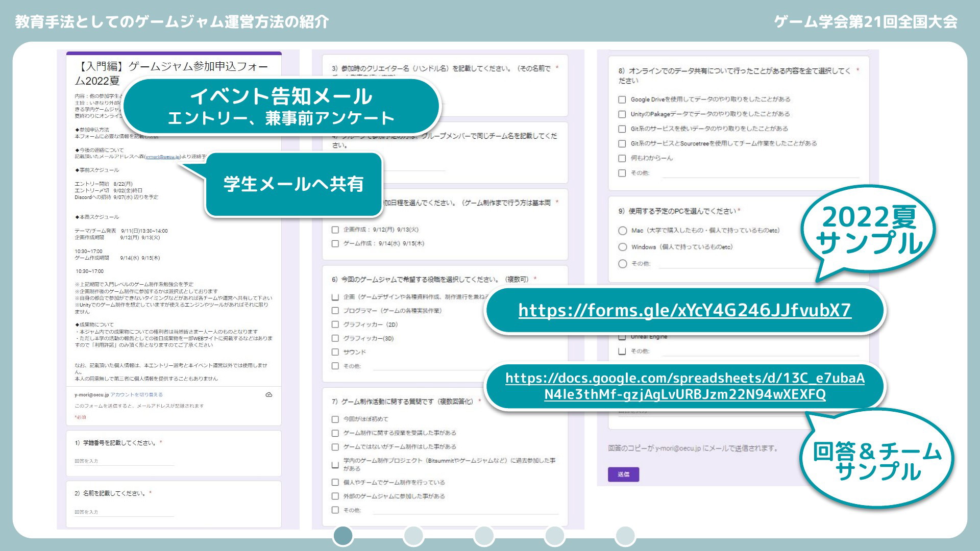The height and width of the screenshot is (551, 980).
Task: Click the cloud save status icon
Action: 269,394
